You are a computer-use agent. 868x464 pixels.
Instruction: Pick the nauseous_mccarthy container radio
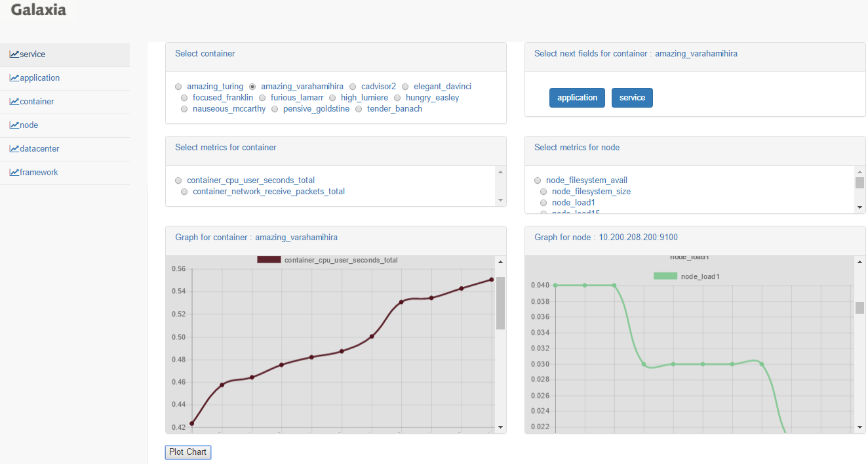pyautogui.click(x=184, y=109)
